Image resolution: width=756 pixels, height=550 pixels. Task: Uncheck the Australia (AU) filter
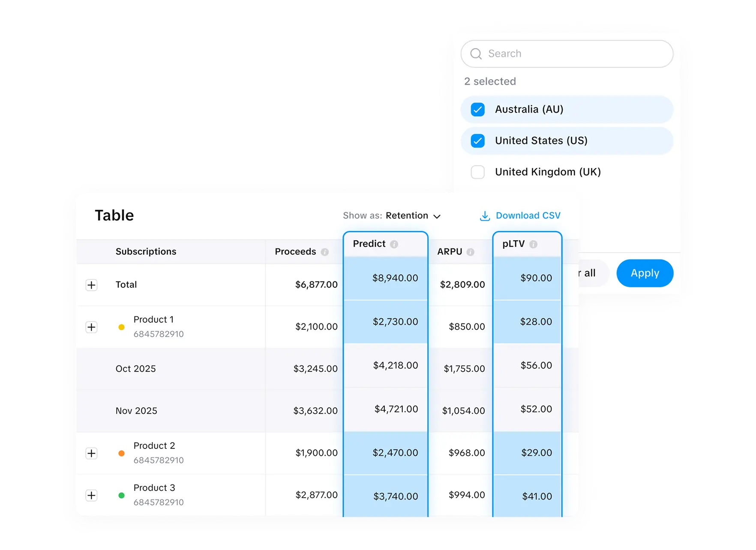[477, 110]
